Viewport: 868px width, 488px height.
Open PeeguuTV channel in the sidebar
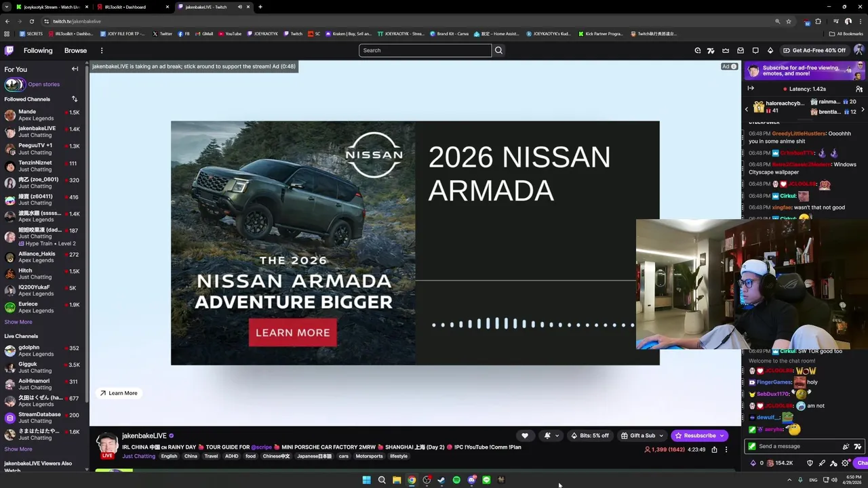(42, 149)
